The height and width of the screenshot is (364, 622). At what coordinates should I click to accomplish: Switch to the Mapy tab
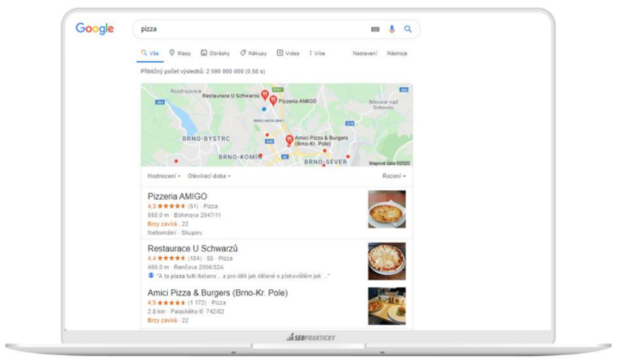[180, 53]
